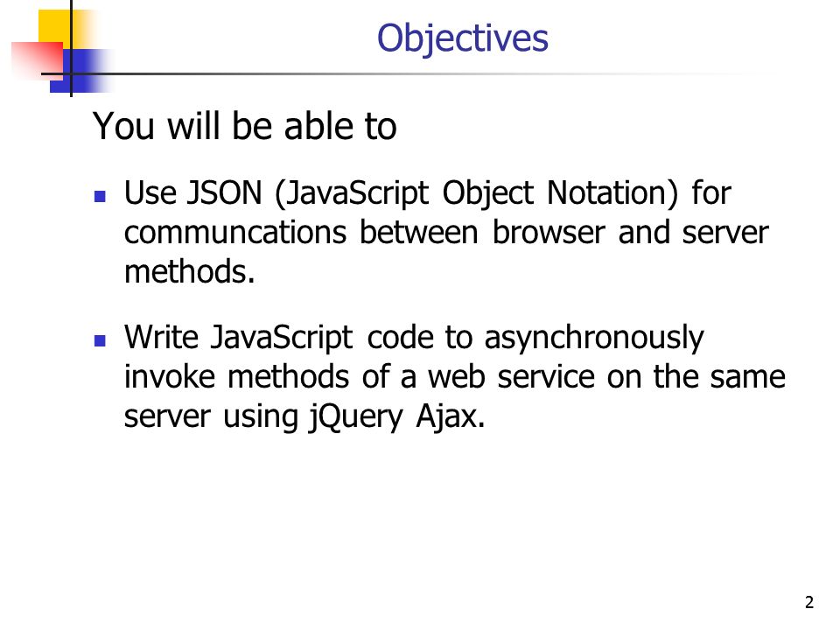
Task: Click the red square in logo
Action: pyautogui.click(x=37, y=60)
